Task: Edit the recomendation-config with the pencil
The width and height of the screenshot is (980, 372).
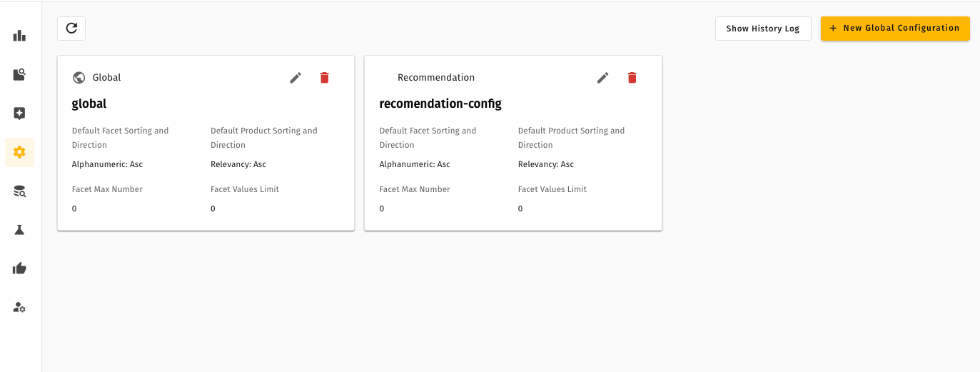Action: tap(603, 78)
